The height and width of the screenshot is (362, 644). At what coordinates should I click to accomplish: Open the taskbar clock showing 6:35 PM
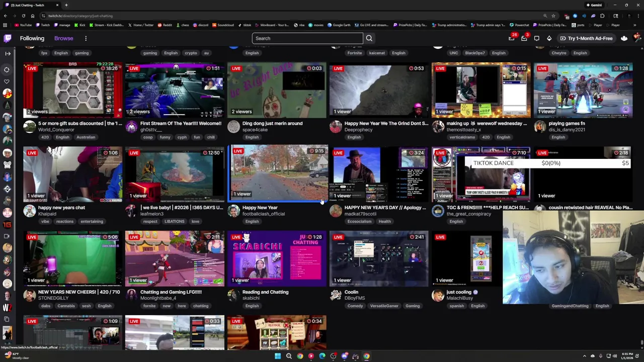pos(626,356)
